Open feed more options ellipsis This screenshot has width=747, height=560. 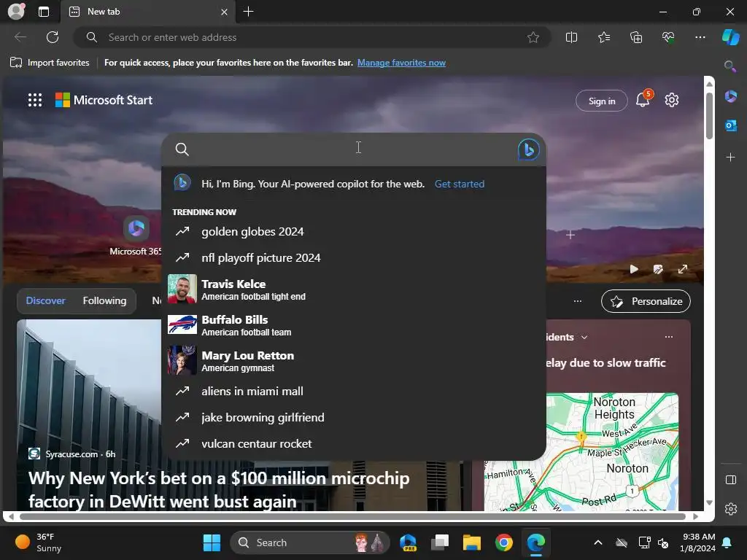578,301
